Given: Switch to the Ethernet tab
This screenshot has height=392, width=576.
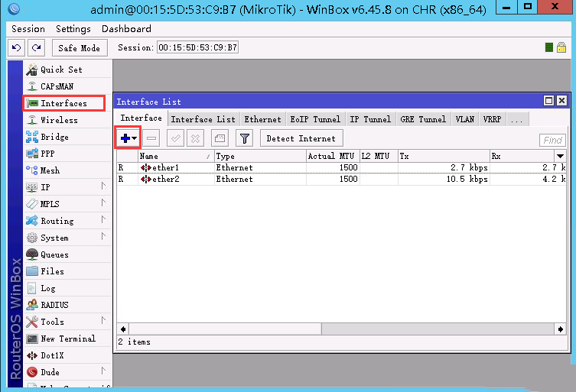Looking at the screenshot, I should coord(262,119).
